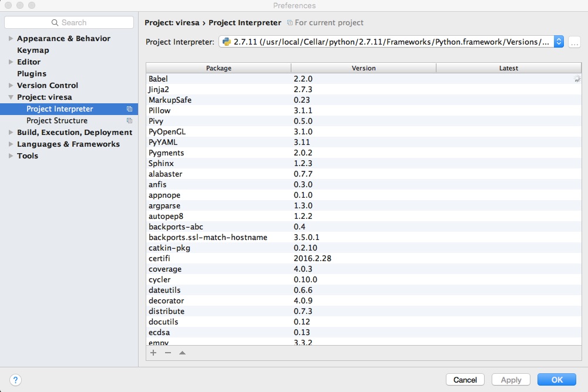Click the Apply button
The height and width of the screenshot is (392, 588).
click(510, 380)
